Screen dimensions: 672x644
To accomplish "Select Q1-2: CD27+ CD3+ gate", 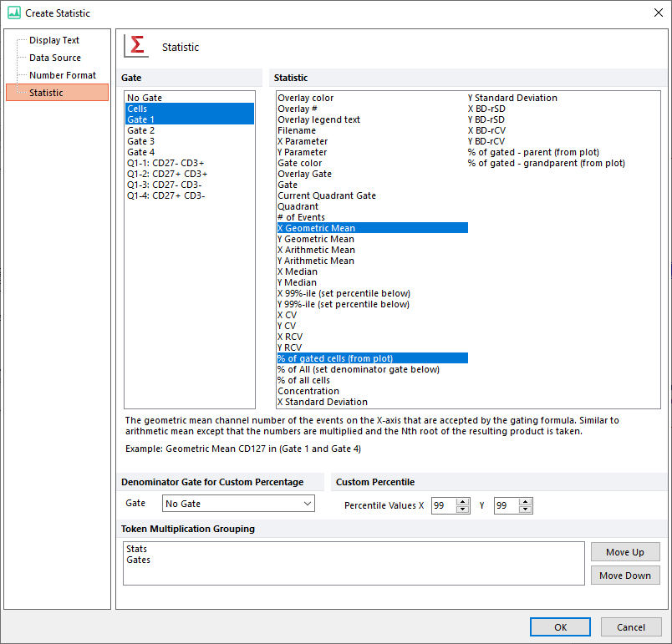I will click(190, 174).
